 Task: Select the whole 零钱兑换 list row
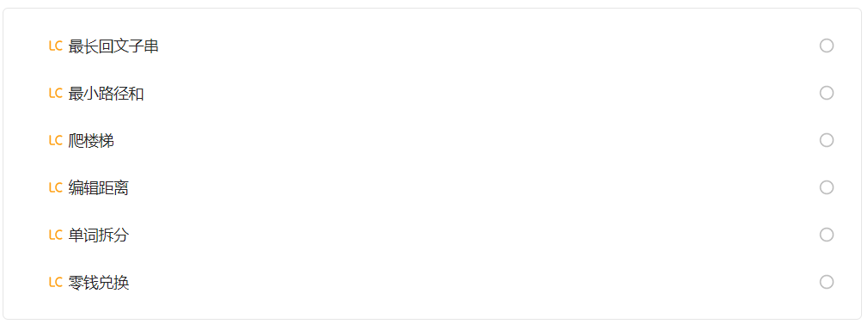432,283
